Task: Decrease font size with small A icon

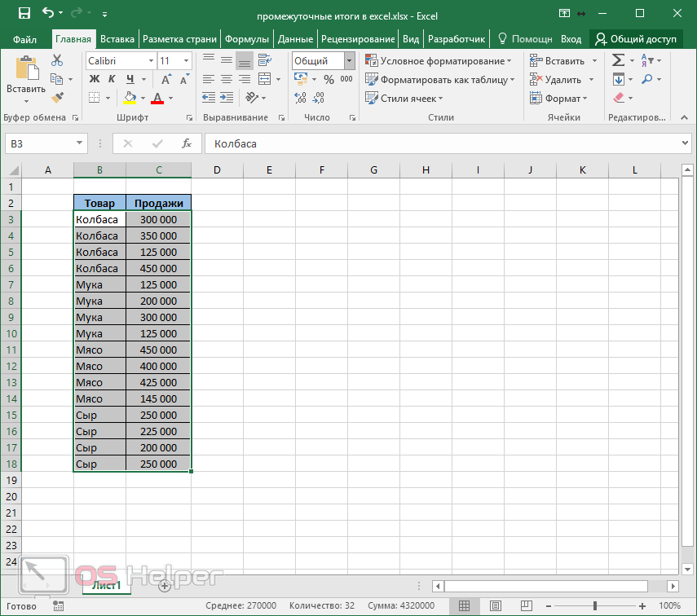Action: point(184,80)
